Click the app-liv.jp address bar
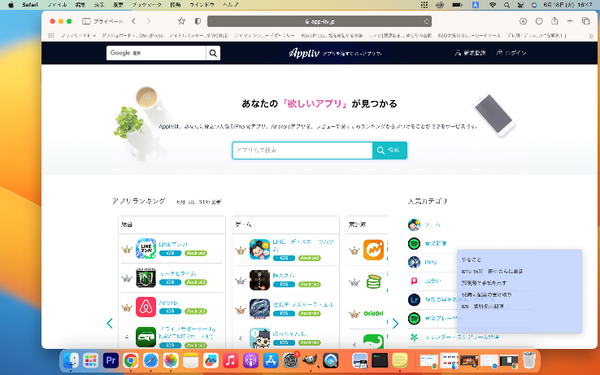The image size is (600, 375). (x=320, y=21)
